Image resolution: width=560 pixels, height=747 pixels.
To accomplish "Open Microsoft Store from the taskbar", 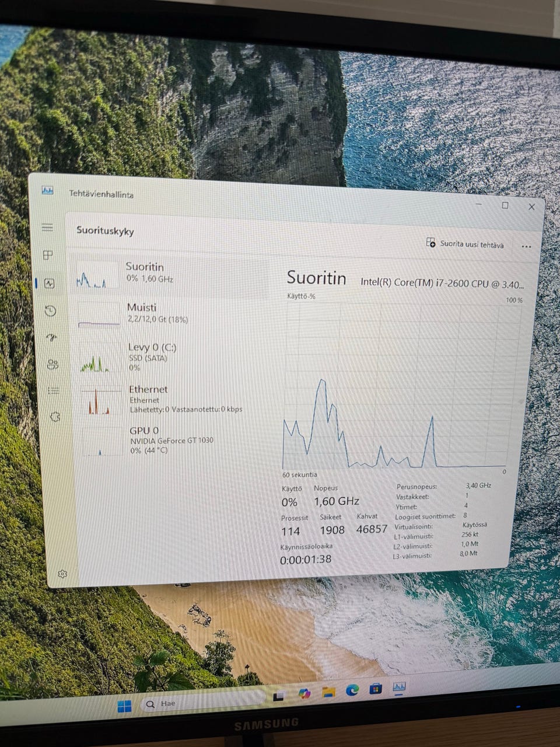I will click(x=376, y=689).
